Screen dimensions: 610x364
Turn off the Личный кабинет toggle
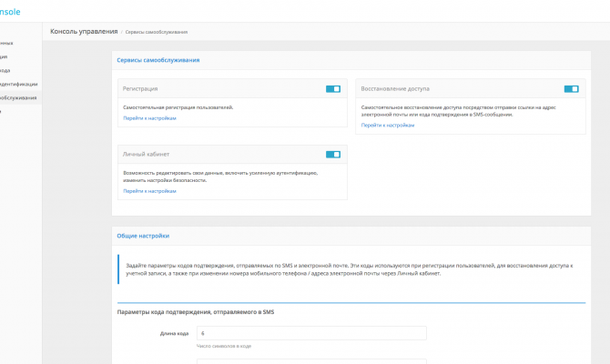(x=332, y=155)
